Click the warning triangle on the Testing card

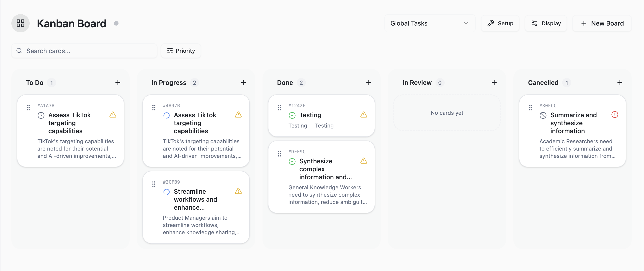click(364, 115)
